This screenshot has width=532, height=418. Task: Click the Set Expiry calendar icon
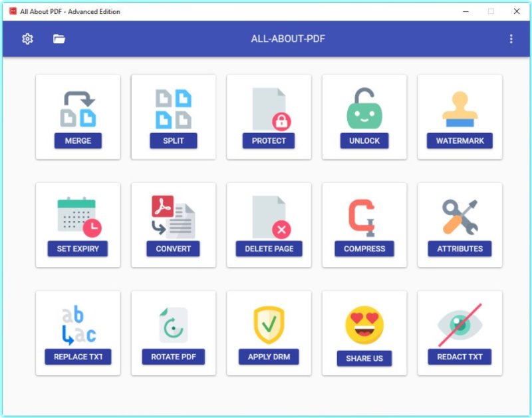tap(79, 216)
